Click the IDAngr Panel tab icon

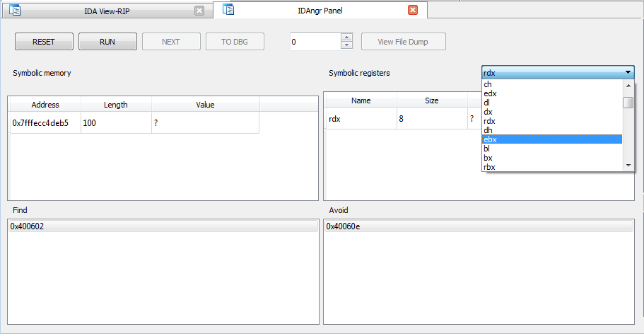pos(228,10)
